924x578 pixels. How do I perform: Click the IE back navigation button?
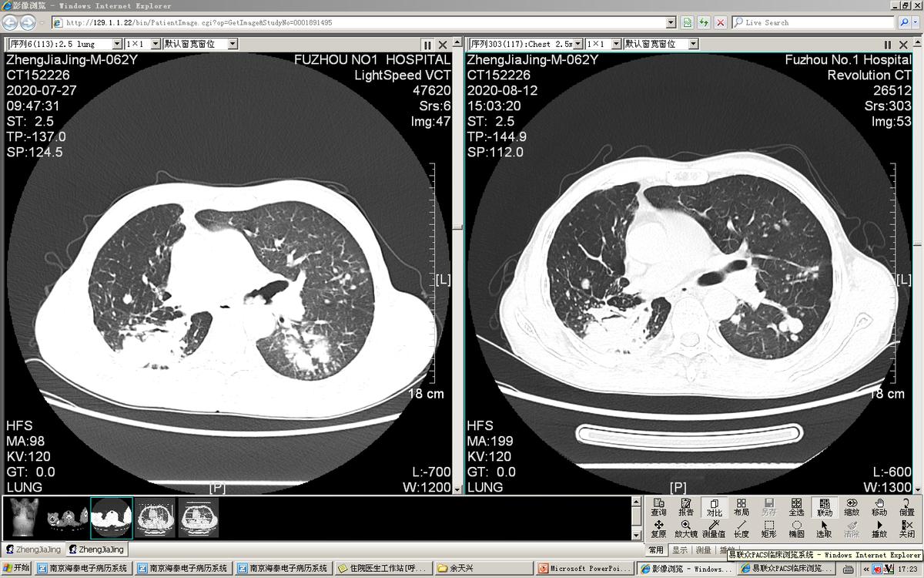pos(10,23)
